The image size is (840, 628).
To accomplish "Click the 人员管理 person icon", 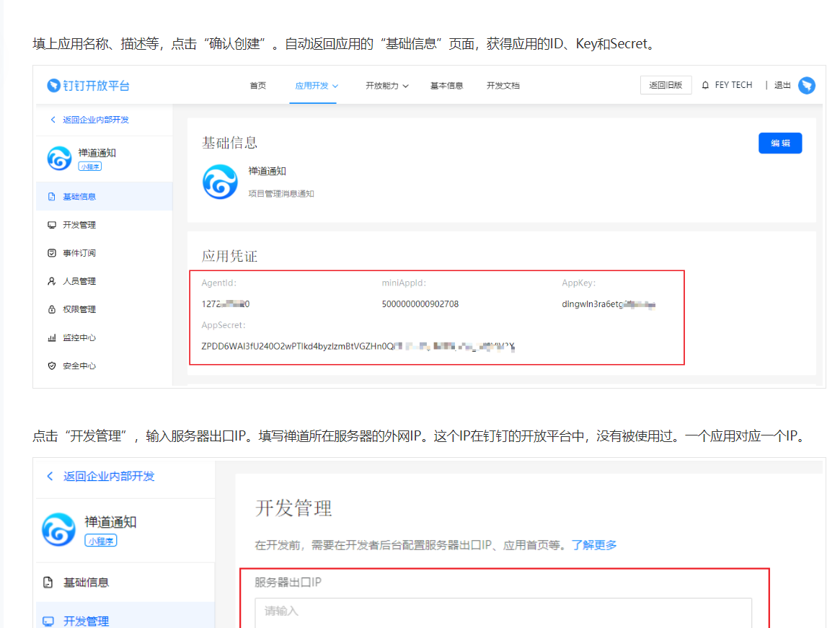I will tap(52, 281).
